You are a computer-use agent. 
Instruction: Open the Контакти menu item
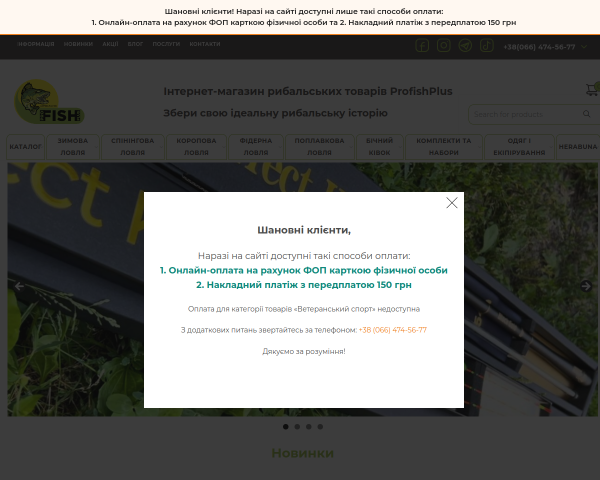[205, 44]
